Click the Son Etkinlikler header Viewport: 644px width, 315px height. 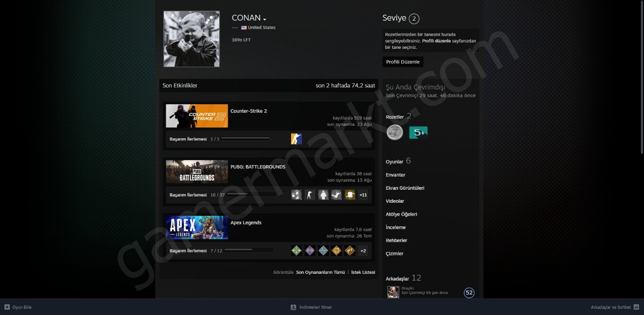180,85
